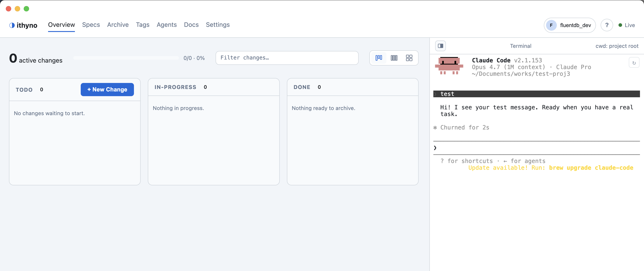Open the Overview tab
644x271 pixels.
click(61, 25)
